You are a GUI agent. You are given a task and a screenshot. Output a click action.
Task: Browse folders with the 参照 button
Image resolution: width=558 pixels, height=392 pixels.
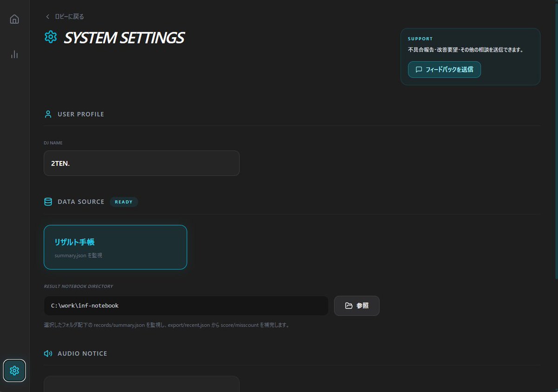(357, 306)
